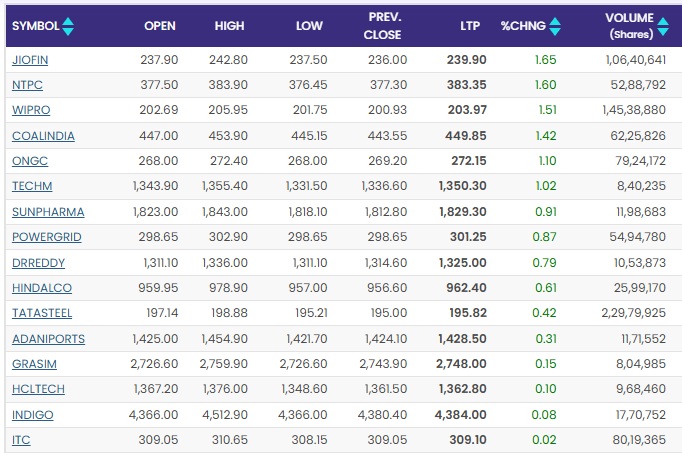Open the JIOFIN stock link
This screenshot has height=453, width=682.
click(x=30, y=60)
